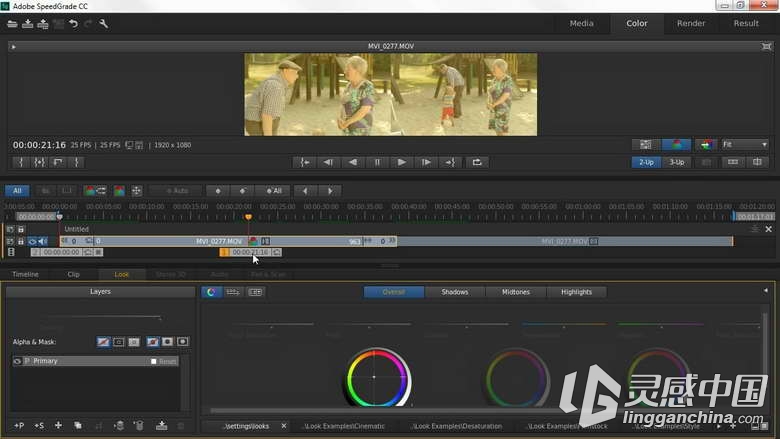Viewport: 780px width, 439px height.
Task: Toggle visibility eye of Primary layer
Action: (17, 361)
